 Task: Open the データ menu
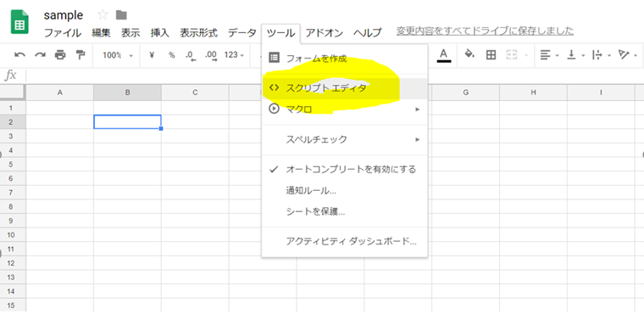241,33
